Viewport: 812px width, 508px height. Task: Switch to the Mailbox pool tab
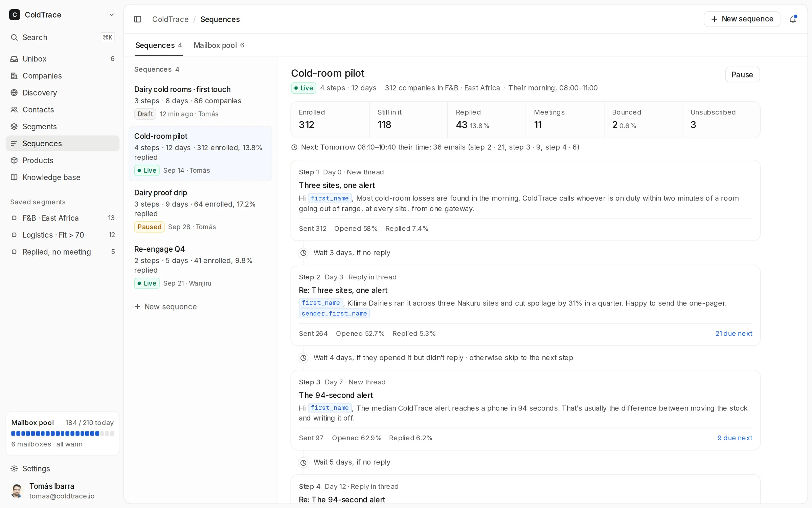(x=219, y=45)
